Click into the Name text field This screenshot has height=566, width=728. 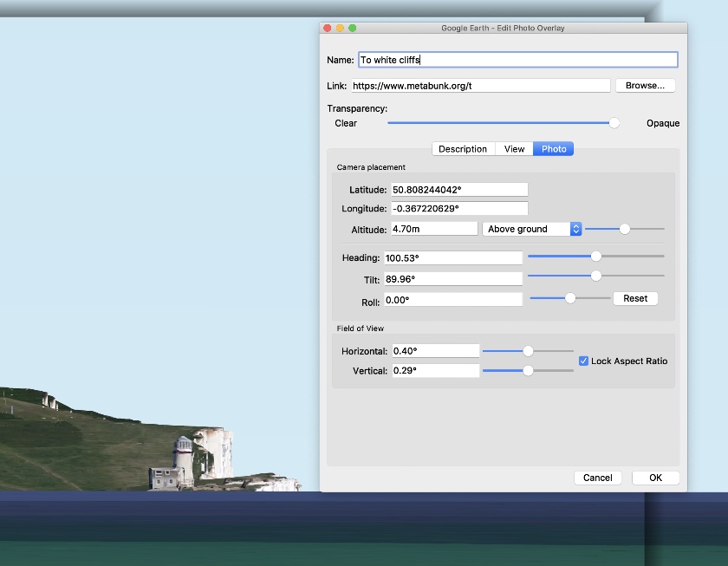click(517, 60)
